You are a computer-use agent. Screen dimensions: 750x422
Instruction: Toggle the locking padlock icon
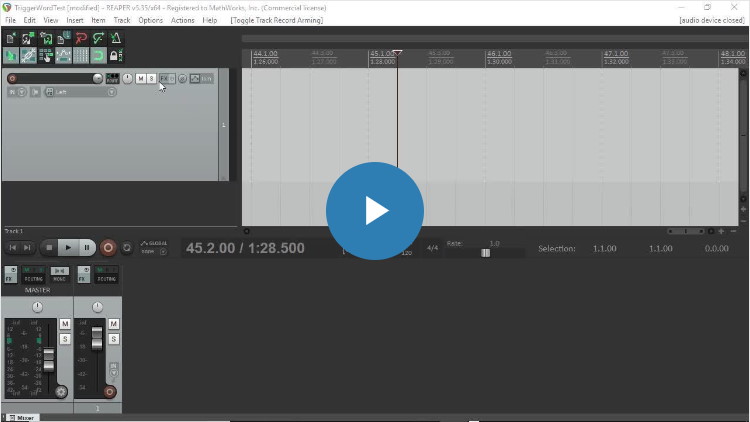[116, 56]
